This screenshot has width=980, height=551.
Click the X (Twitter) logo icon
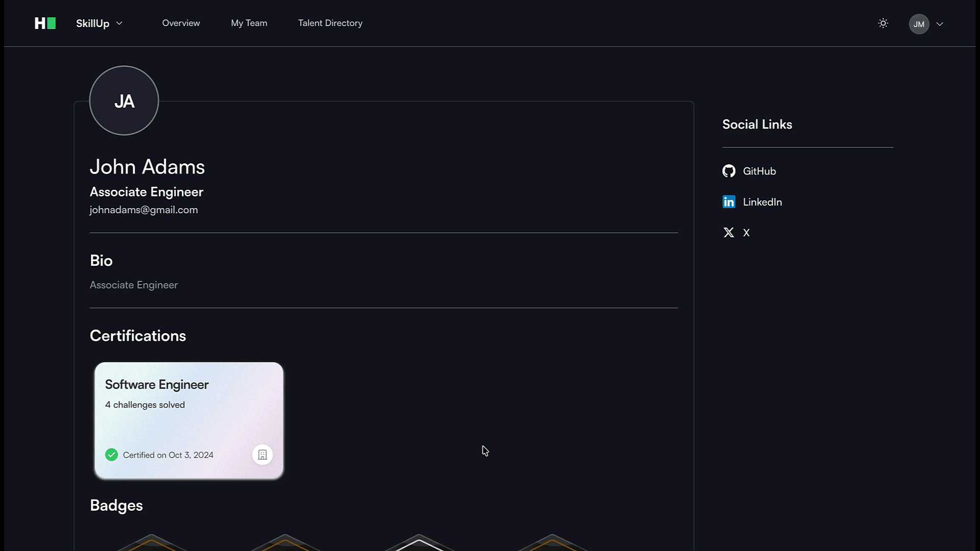[x=728, y=233]
